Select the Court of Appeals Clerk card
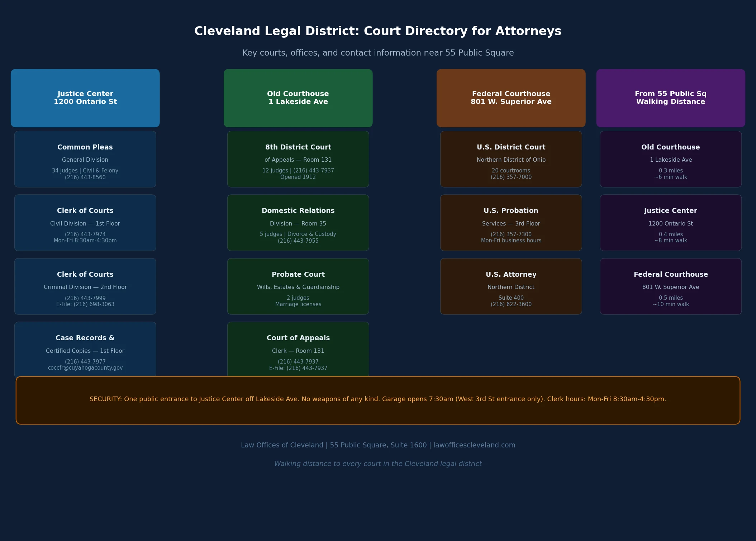756x541 pixels. (x=298, y=350)
